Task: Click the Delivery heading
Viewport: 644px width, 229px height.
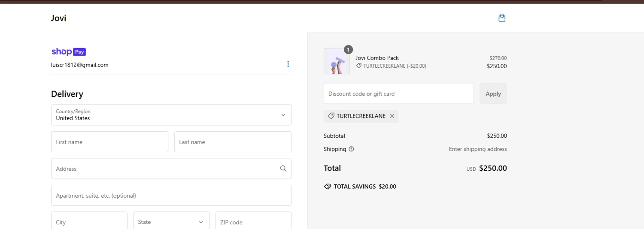Action: pyautogui.click(x=67, y=94)
